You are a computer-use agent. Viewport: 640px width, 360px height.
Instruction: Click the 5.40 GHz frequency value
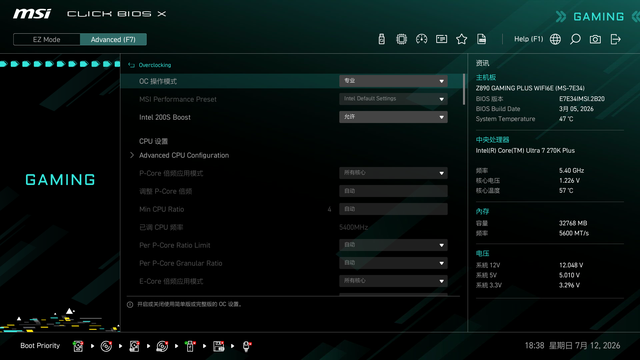point(571,171)
